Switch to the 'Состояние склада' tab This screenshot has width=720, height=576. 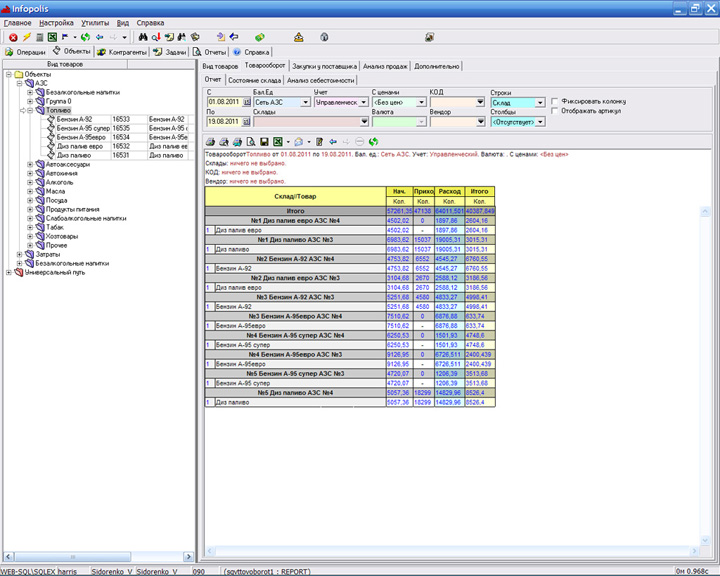(254, 80)
